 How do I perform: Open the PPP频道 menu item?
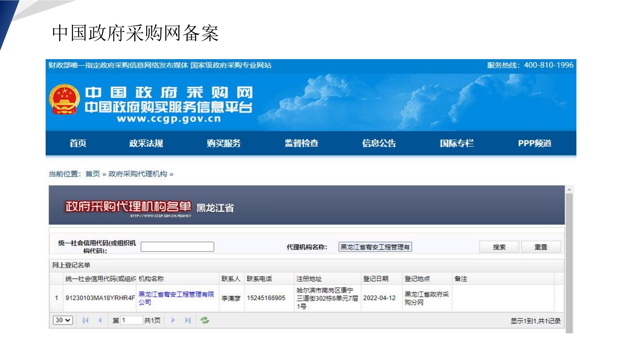535,143
